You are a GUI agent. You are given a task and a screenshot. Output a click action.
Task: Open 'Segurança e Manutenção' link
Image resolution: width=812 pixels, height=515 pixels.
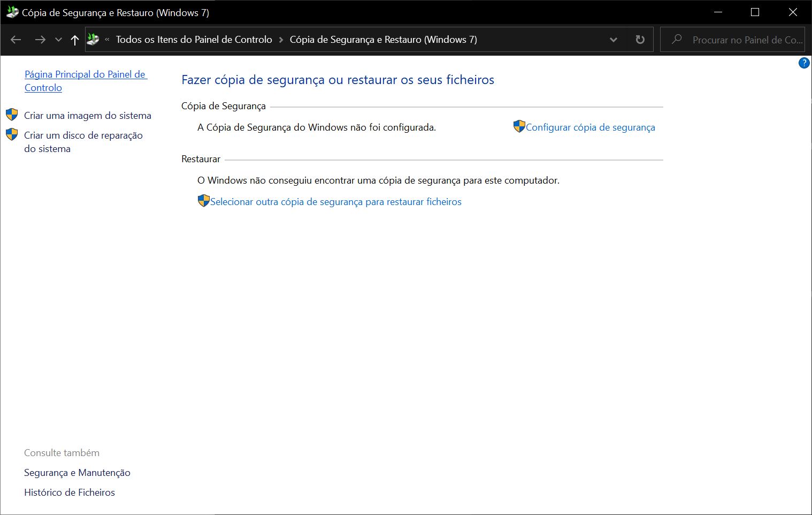pos(77,473)
